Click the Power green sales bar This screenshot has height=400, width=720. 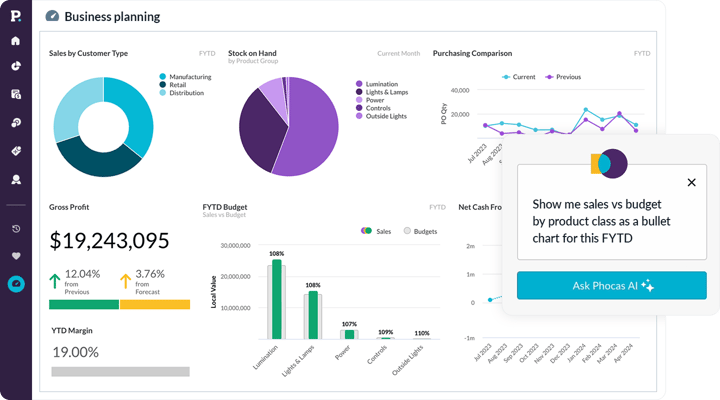(349, 334)
